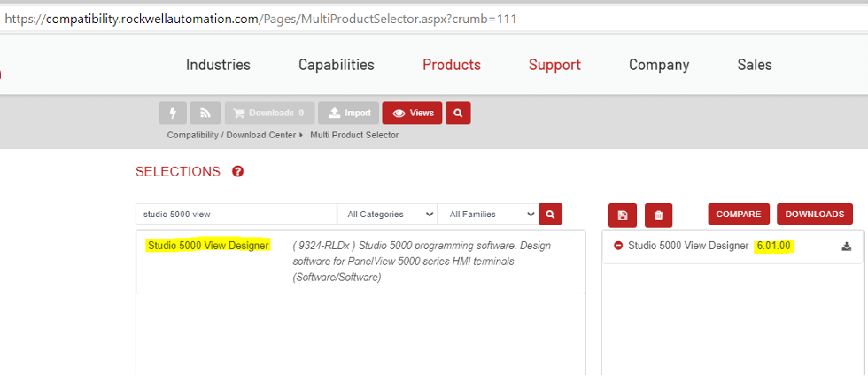Viewport: 868px width, 376px height.
Task: Click the Import upload button
Action: point(349,113)
